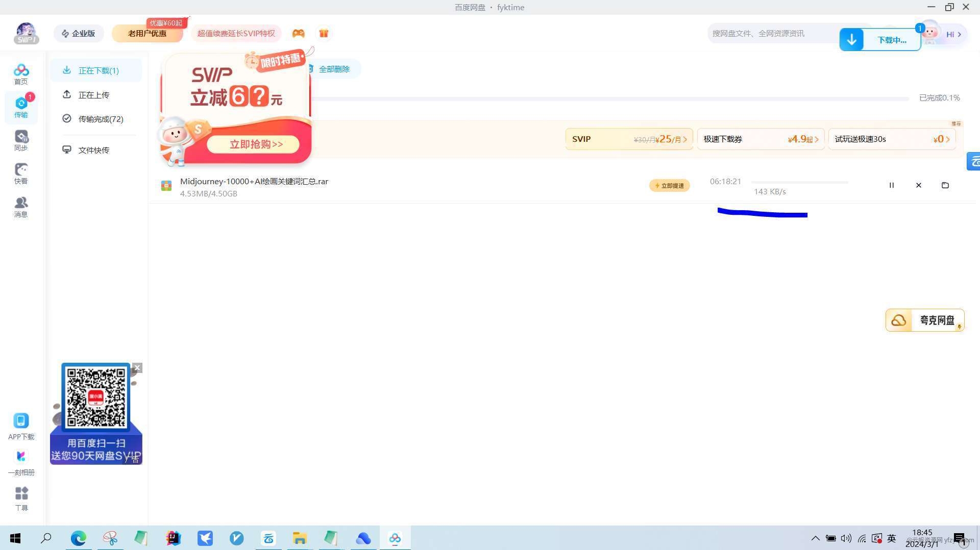Viewport: 980px width, 550px height.
Task: Click the 企业版 button
Action: (x=79, y=33)
